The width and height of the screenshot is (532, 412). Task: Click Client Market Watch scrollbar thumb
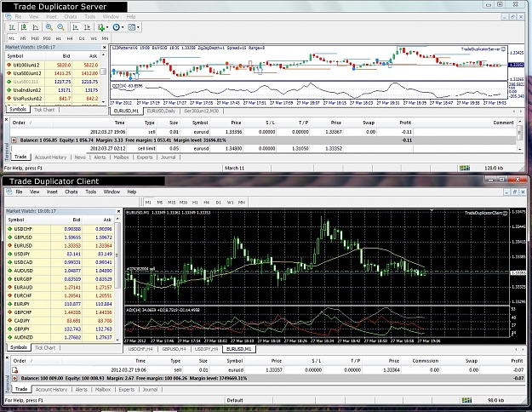117,255
